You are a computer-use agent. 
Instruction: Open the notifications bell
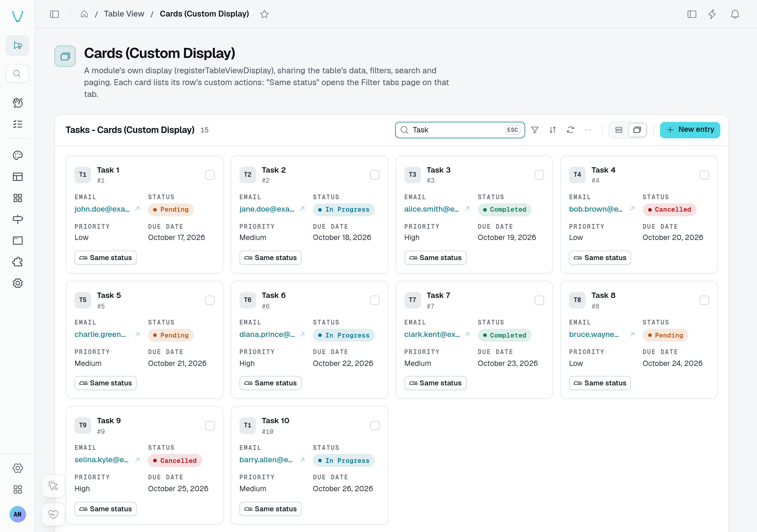pos(735,14)
